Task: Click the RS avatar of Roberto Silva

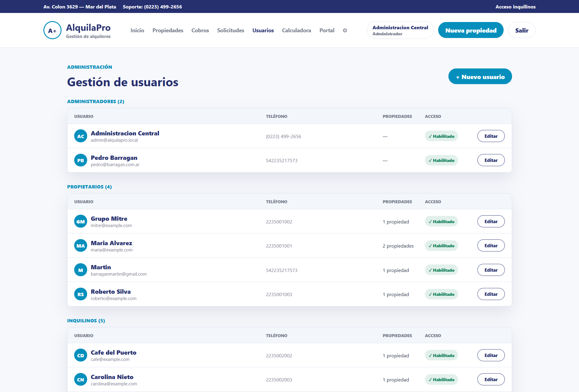Action: (x=81, y=294)
